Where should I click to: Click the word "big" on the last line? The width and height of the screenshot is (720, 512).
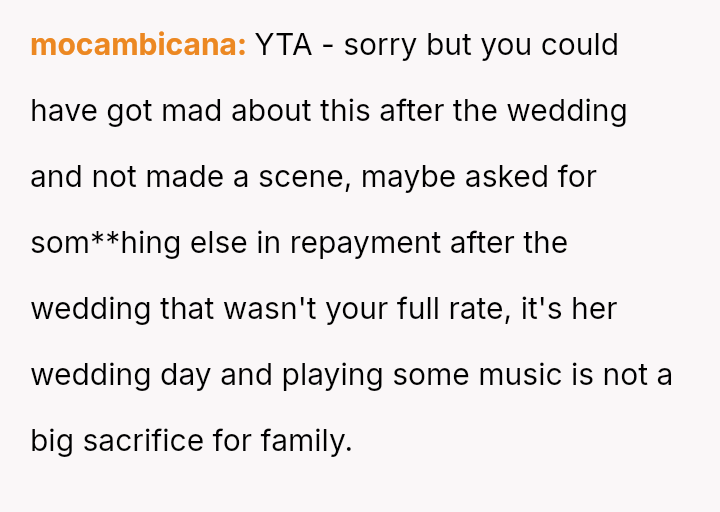52,441
